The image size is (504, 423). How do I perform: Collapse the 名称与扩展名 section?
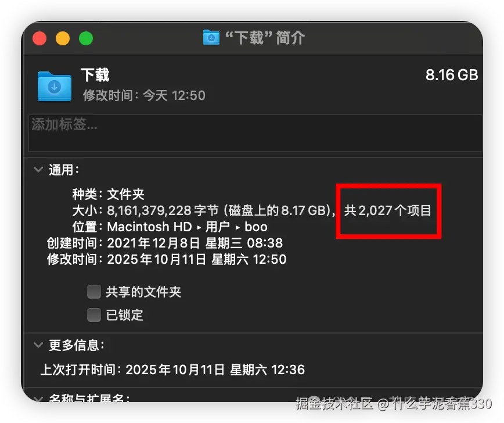(x=38, y=399)
